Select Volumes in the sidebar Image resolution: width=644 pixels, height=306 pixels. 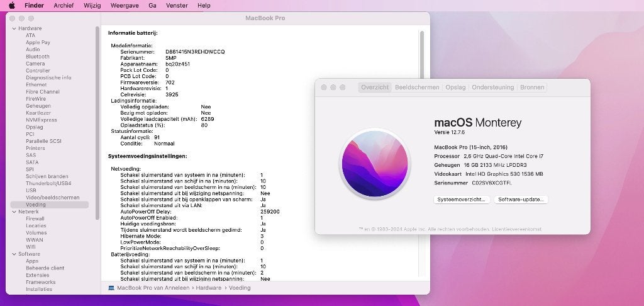click(36, 233)
